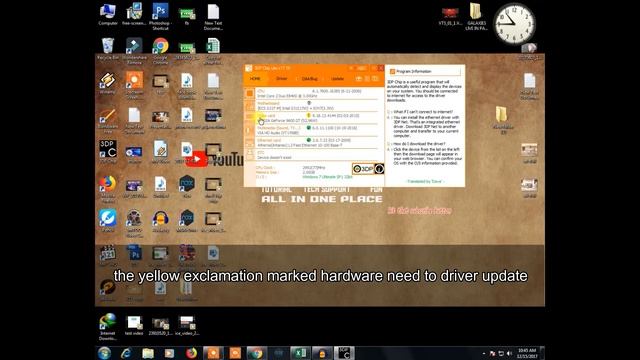Image resolution: width=640 pixels, height=360 pixels.
Task: Open the HOME tab in 3DP Chip
Action: pyautogui.click(x=255, y=79)
